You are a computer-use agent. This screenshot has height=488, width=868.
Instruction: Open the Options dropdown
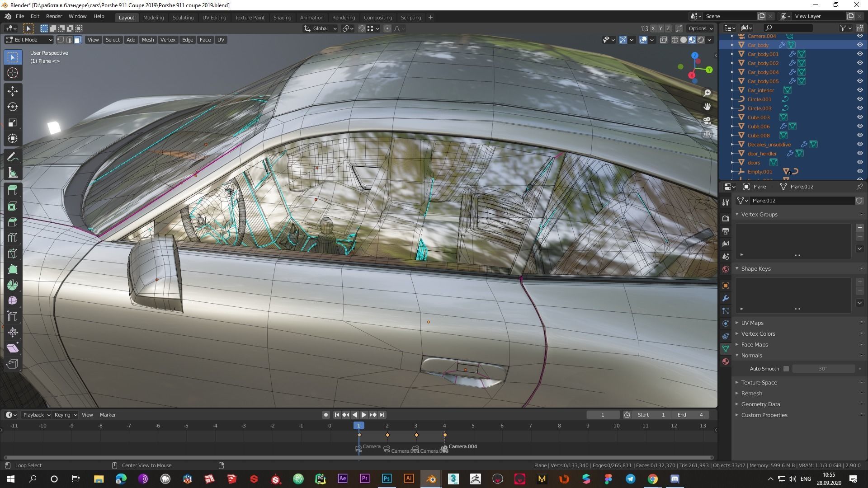point(701,28)
